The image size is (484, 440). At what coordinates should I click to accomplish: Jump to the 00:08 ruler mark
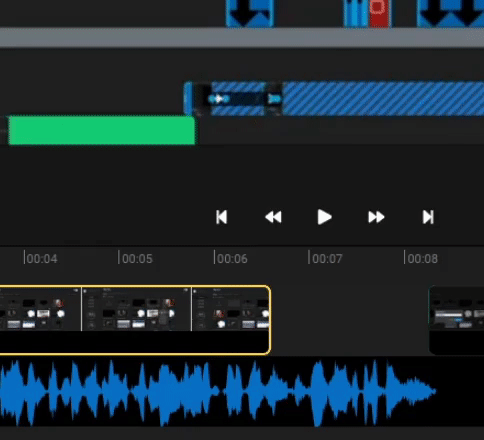click(422, 258)
